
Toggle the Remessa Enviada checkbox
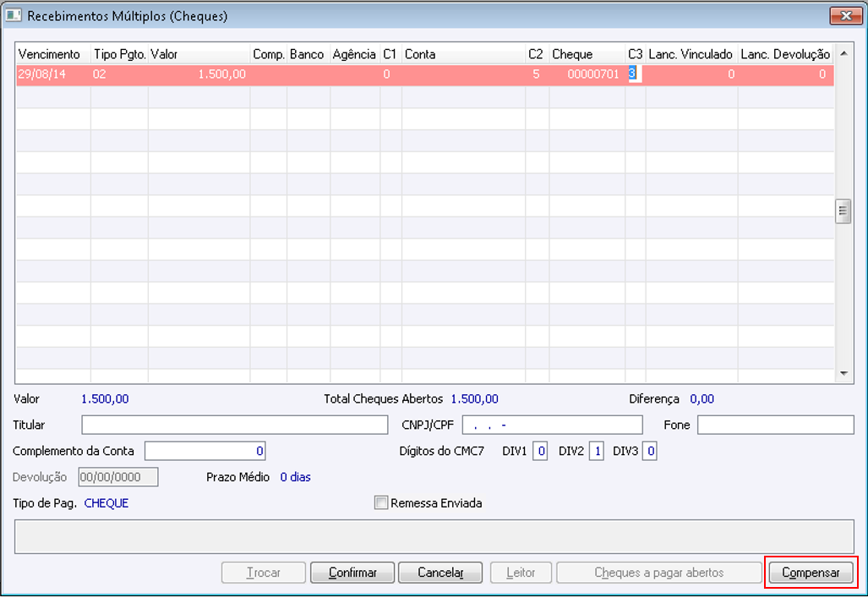(381, 502)
